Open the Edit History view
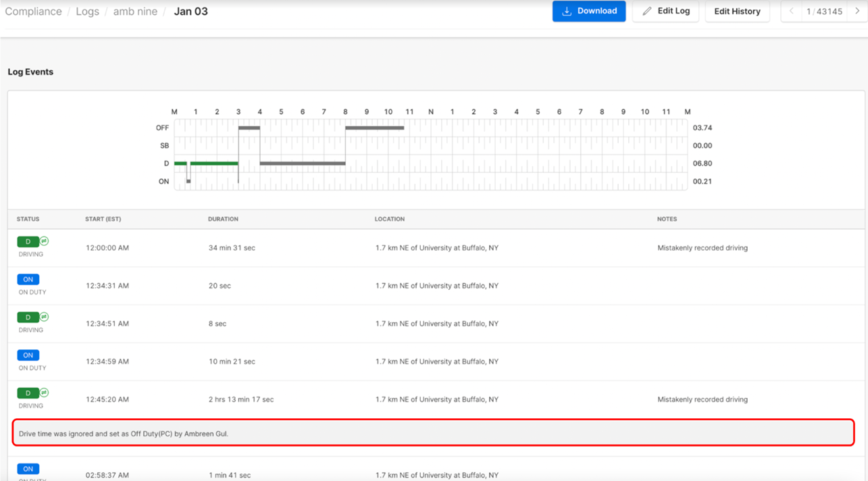The height and width of the screenshot is (481, 868). 737,11
